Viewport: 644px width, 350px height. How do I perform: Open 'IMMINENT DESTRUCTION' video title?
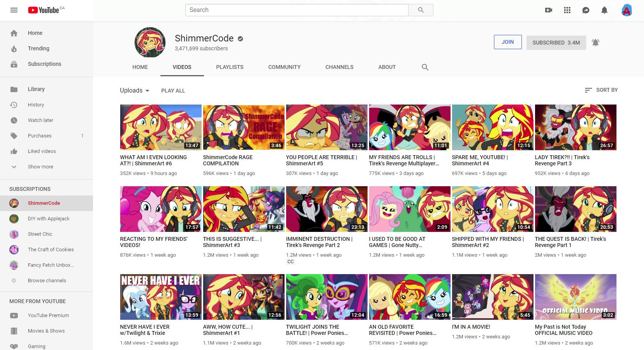[319, 242]
